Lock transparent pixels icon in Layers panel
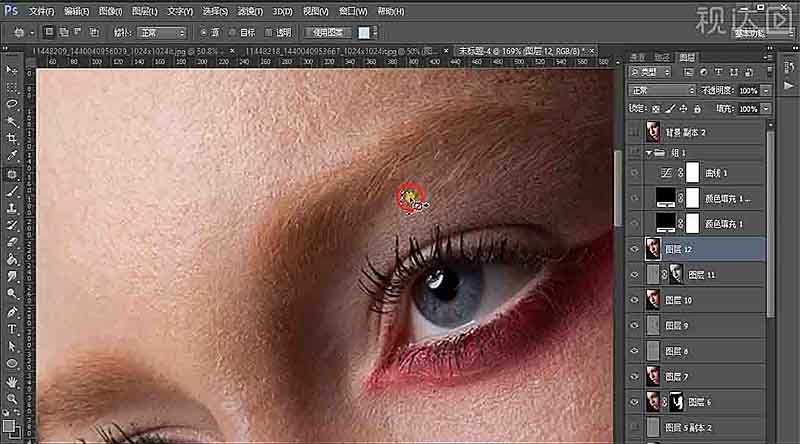The height and width of the screenshot is (444, 800). point(656,109)
